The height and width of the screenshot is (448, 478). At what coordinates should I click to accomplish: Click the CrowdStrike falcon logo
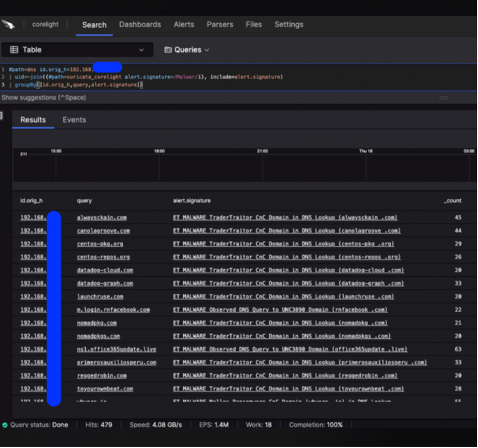(8, 25)
